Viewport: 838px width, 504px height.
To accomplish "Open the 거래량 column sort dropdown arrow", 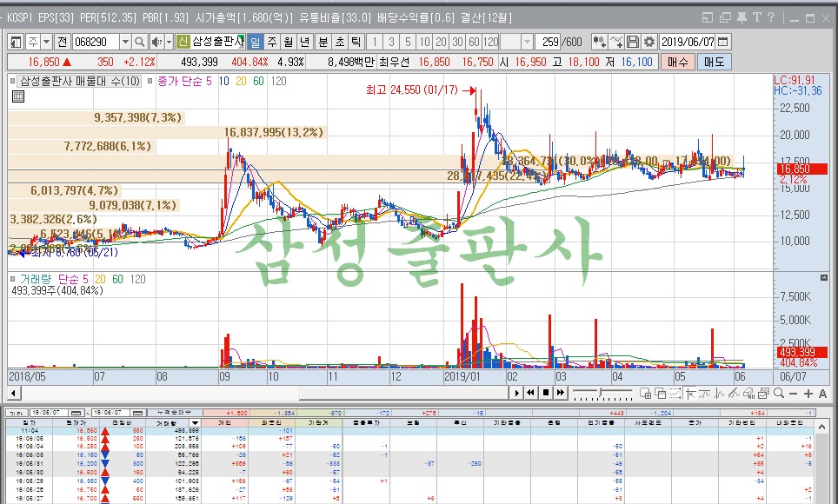I will coord(195,423).
